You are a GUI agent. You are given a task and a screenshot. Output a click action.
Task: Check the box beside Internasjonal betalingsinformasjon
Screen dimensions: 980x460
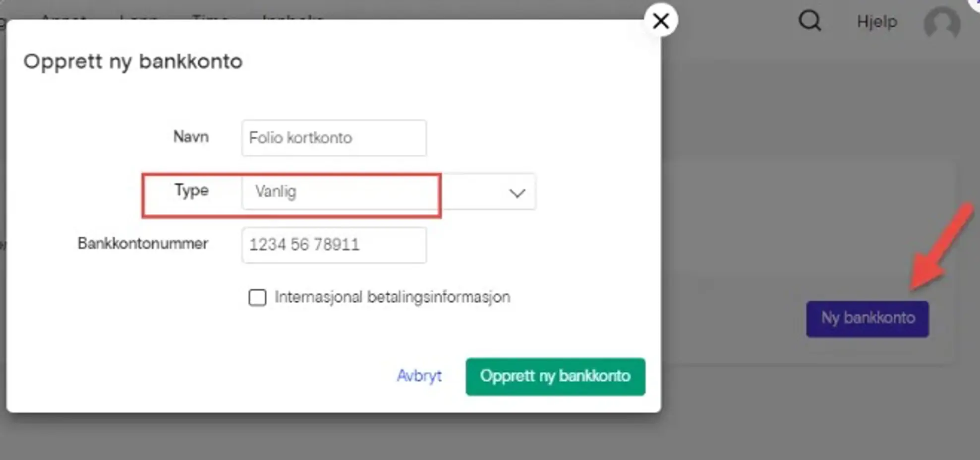click(258, 297)
